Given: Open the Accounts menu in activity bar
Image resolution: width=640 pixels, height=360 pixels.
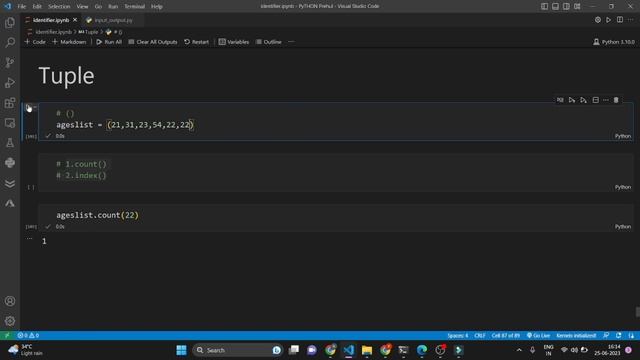Looking at the screenshot, I should coord(10,301).
